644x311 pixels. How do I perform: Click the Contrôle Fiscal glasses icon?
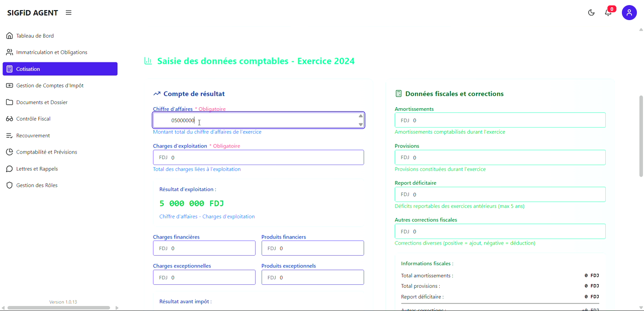pos(9,118)
